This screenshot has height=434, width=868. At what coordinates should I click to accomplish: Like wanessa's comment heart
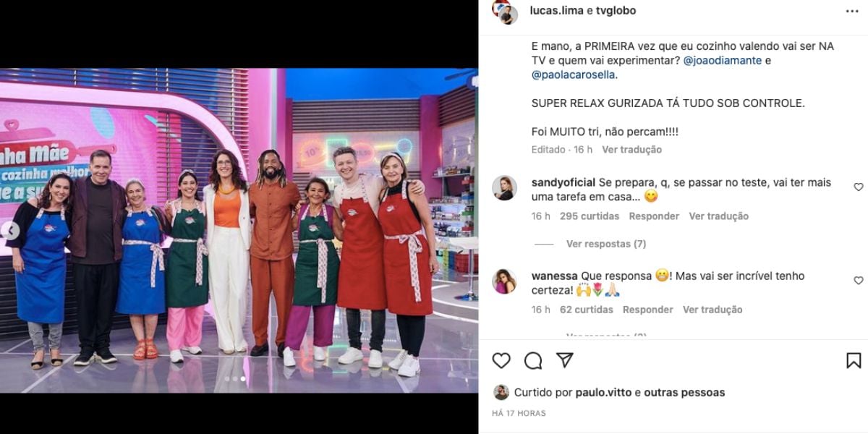coord(859,280)
